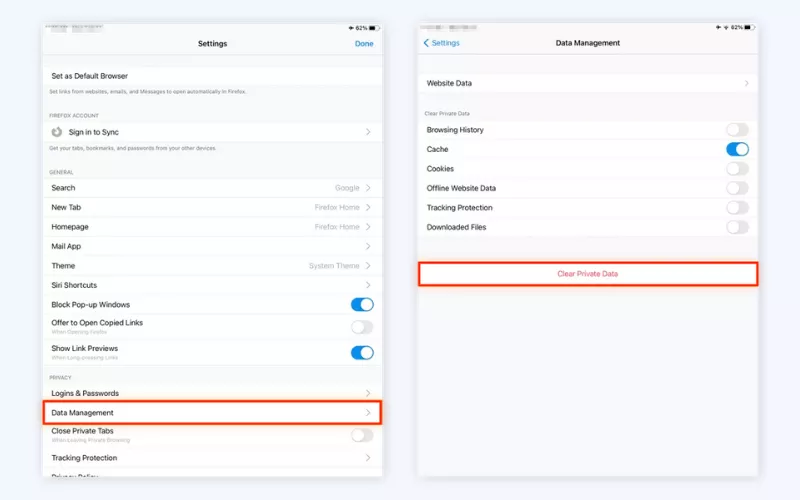The image size is (800, 500).
Task: Open Logins & Passwords
Action: tap(213, 393)
